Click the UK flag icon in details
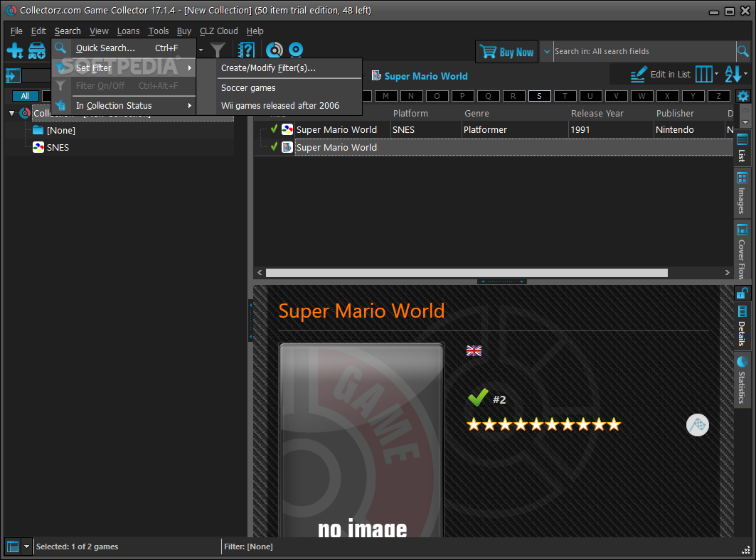The width and height of the screenshot is (756, 560). [x=474, y=351]
